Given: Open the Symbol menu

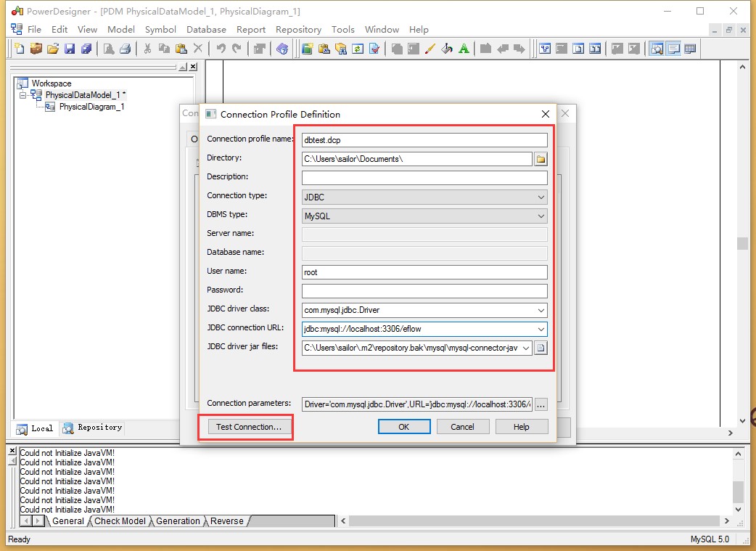Looking at the screenshot, I should pyautogui.click(x=160, y=30).
